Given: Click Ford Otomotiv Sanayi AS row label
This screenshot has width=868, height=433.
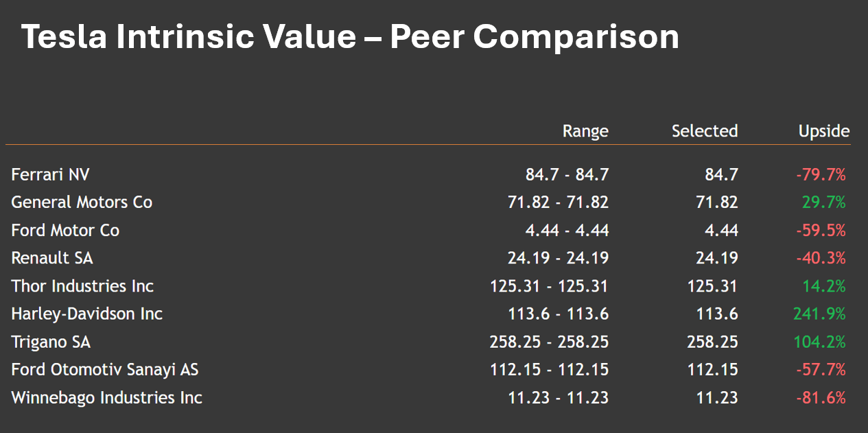Looking at the screenshot, I should pos(105,370).
